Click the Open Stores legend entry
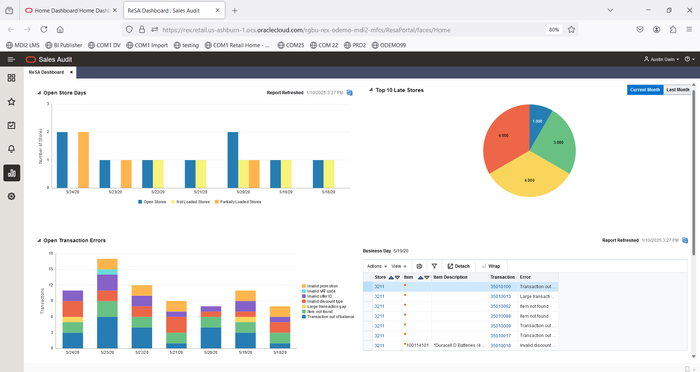 [x=152, y=202]
